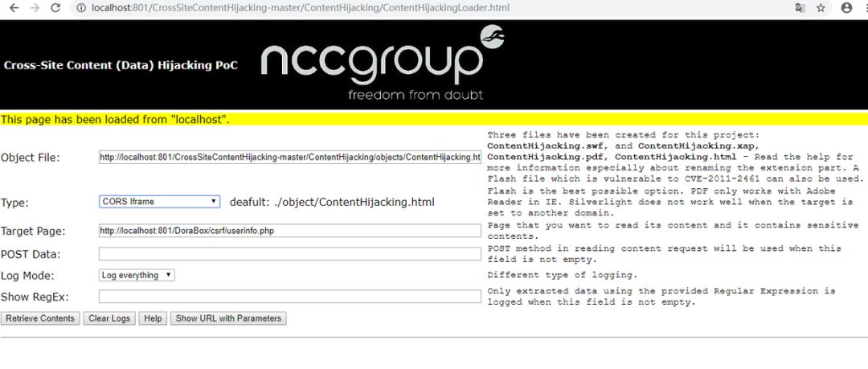The image size is (868, 369).
Task: View site information icon in address bar
Action: pyautogui.click(x=81, y=8)
